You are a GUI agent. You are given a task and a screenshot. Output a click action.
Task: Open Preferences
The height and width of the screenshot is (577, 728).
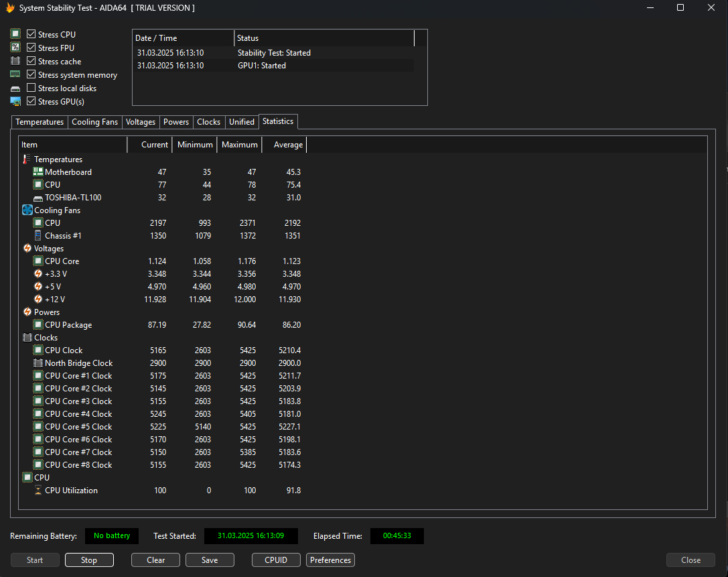point(331,560)
